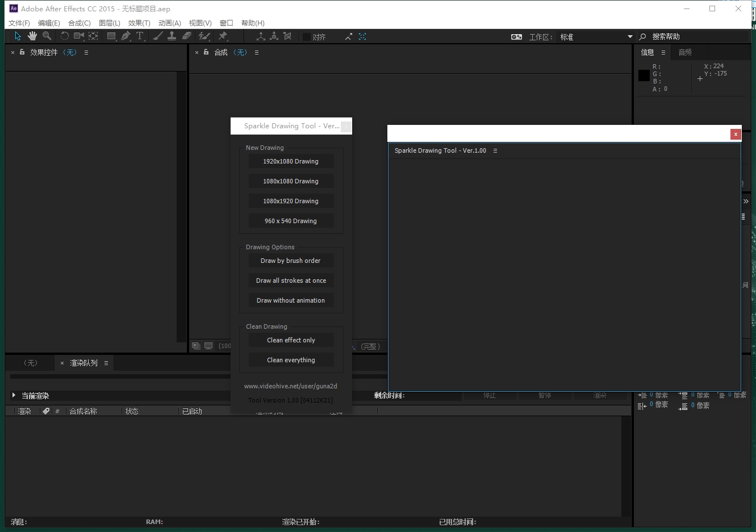Switch to the 渲染队列 tab
This screenshot has width=756, height=532.
(83, 363)
